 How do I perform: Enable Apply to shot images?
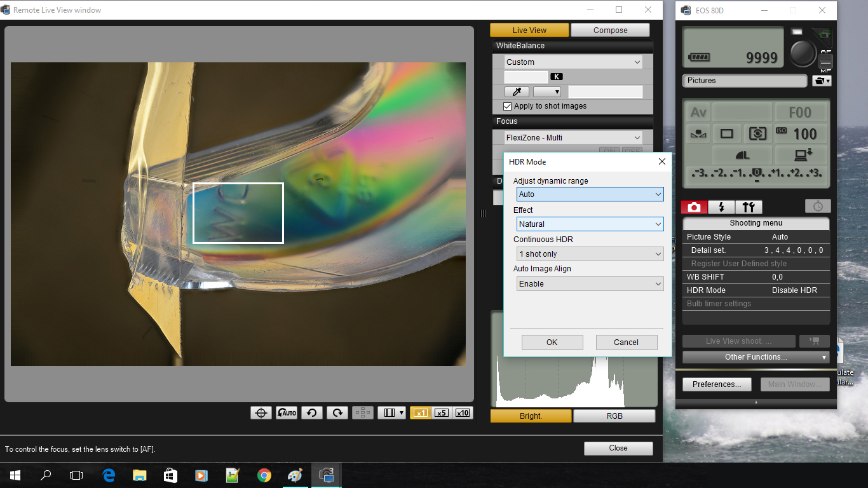click(x=506, y=106)
